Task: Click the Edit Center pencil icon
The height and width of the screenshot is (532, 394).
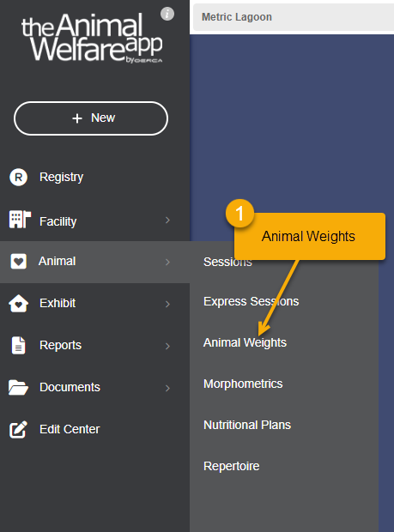Action: coord(18,430)
